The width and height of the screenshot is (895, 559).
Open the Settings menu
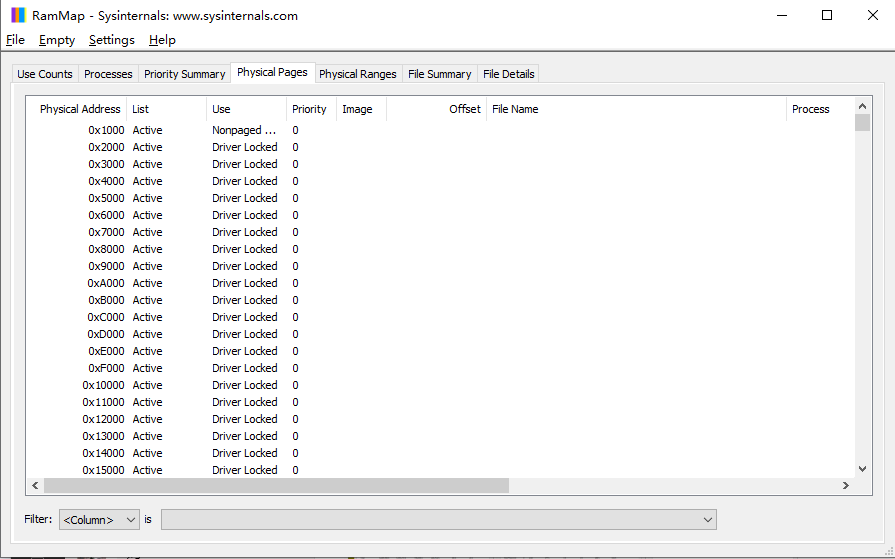click(111, 40)
